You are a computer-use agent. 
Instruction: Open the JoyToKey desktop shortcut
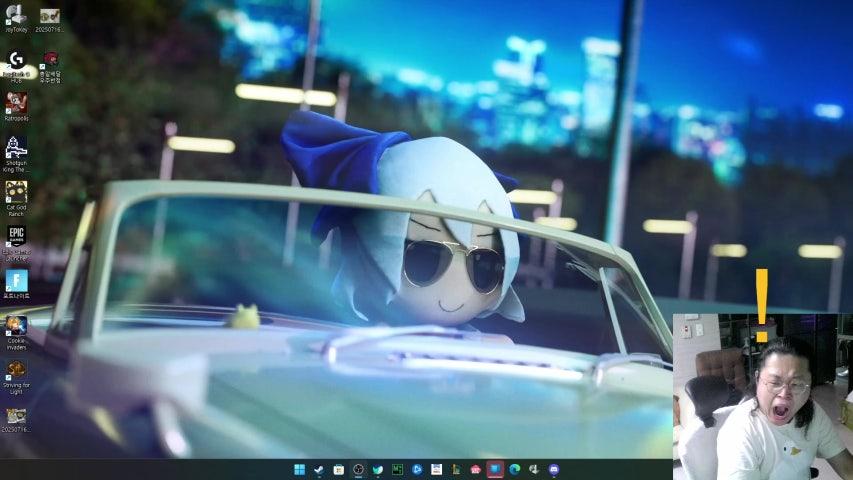[x=16, y=19]
